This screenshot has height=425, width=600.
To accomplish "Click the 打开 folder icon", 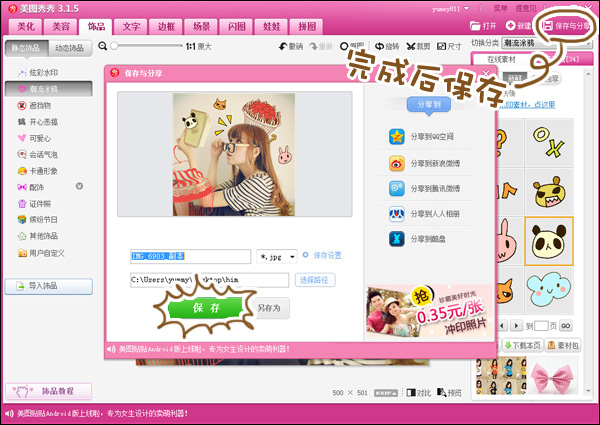I will click(475, 26).
